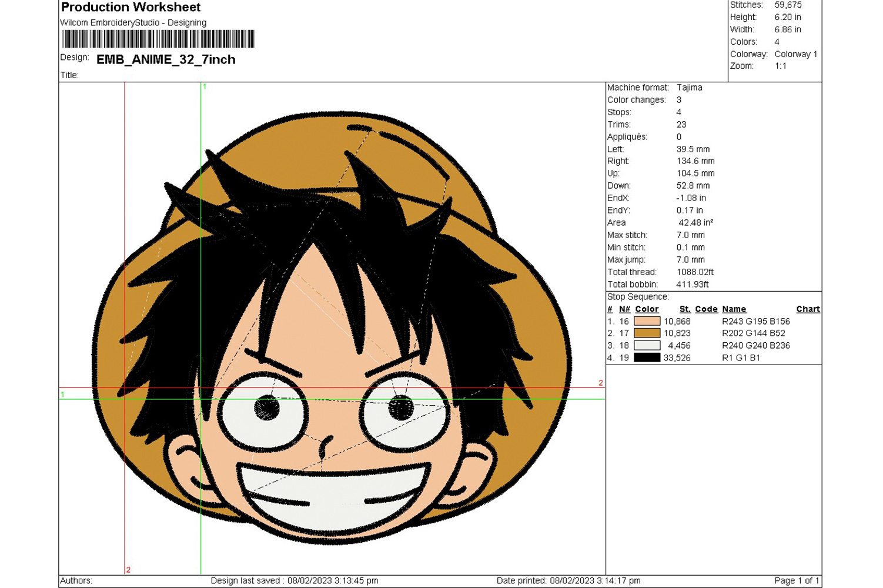Select the design name EMB_ANIME_32_7inch
Screen dimensions: 883x588
point(166,59)
